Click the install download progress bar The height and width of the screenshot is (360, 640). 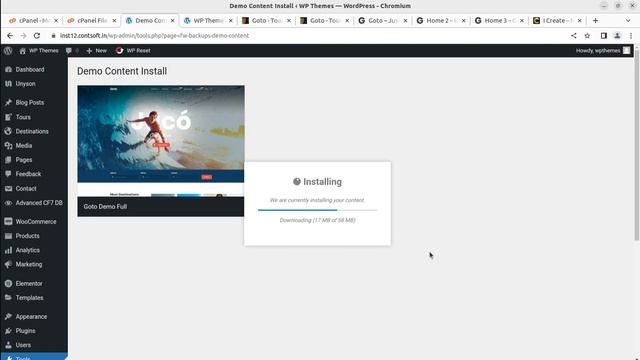click(x=317, y=210)
